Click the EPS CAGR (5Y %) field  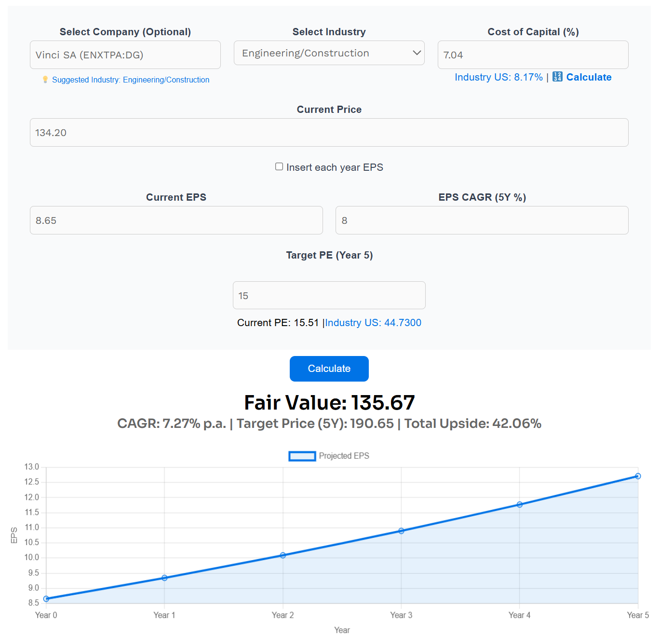[482, 220]
